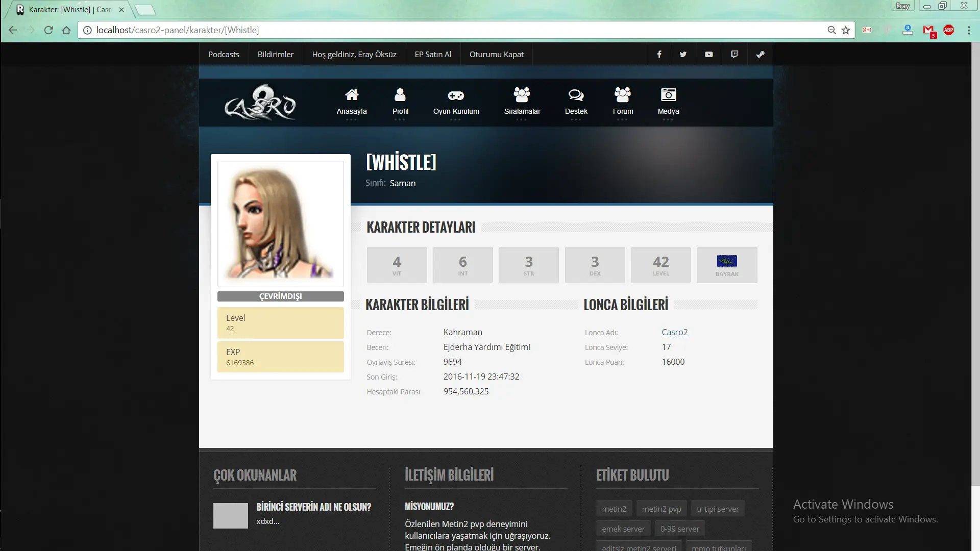Click the INT stat box showing 6
Screen dimensions: 980x551
(462, 265)
